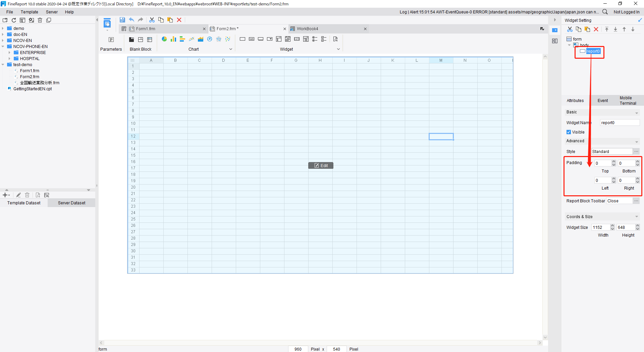Image resolution: width=644 pixels, height=352 pixels.
Task: Open the Template menu
Action: [x=30, y=12]
